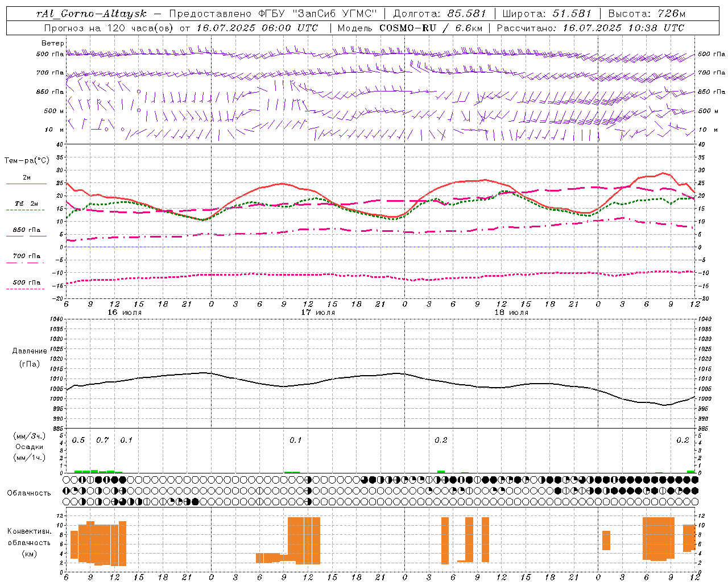
Task: Click the Долгота: 85.581 header value
Action: pyautogui.click(x=440, y=14)
